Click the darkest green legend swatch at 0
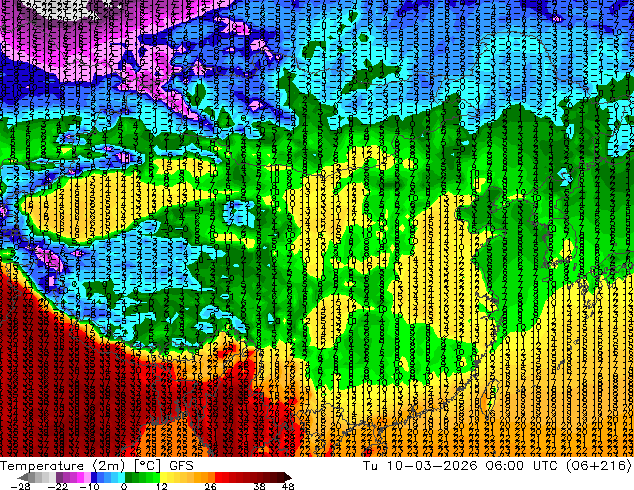 tap(129, 477)
